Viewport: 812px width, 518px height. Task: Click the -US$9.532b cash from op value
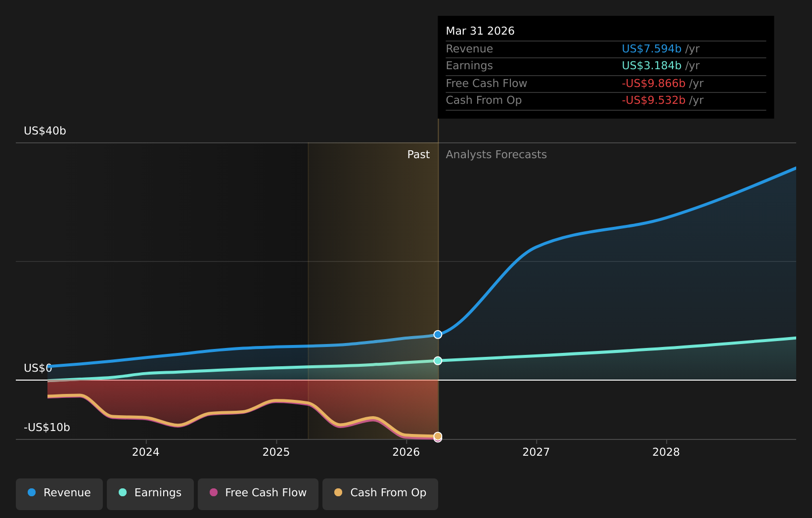coord(653,100)
